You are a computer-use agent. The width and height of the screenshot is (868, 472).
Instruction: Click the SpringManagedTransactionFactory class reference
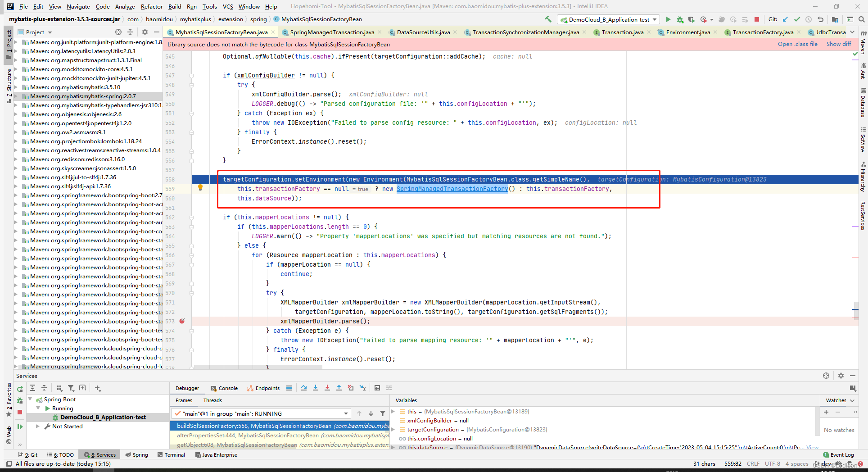click(452, 189)
